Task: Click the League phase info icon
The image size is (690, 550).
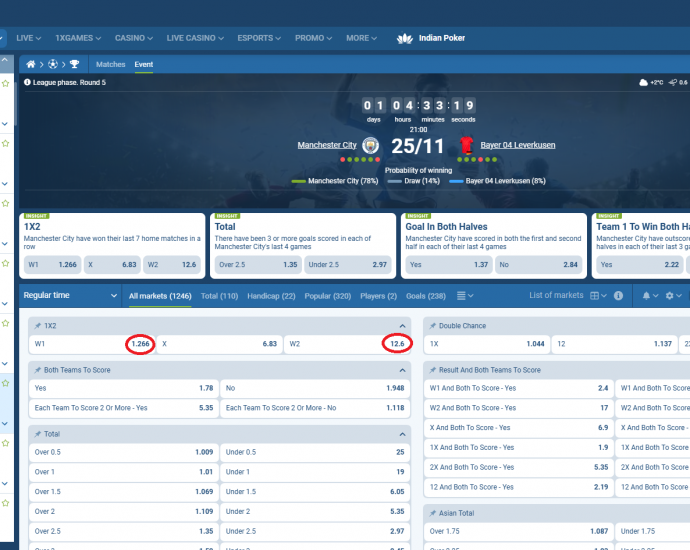Action: point(27,82)
